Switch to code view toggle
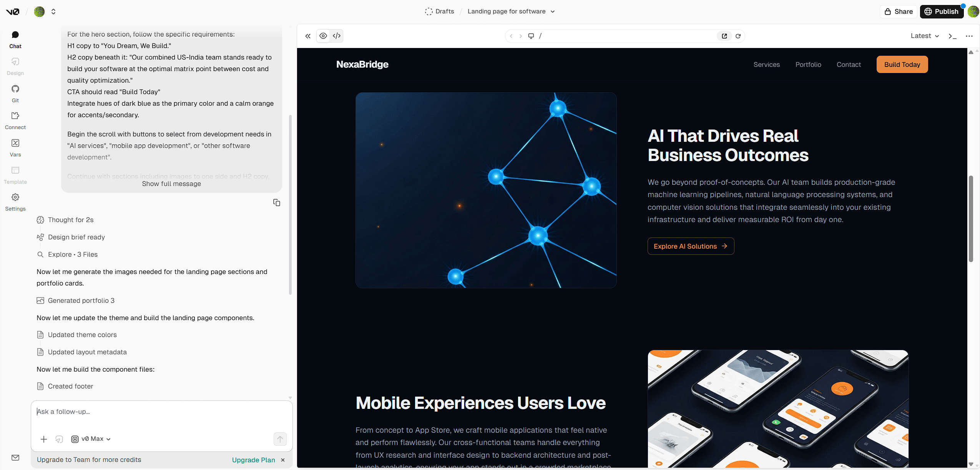The image size is (980, 470). click(337, 36)
